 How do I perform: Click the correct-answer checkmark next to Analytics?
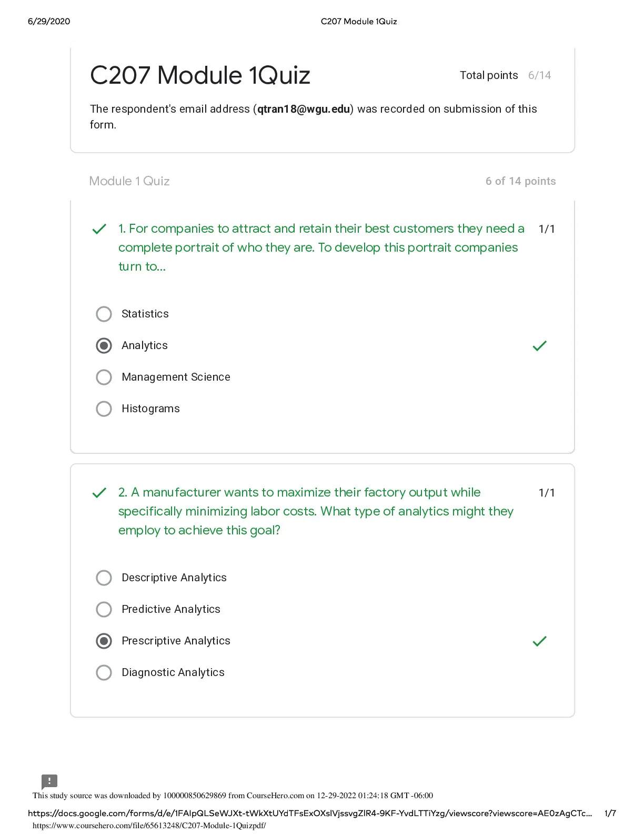click(540, 346)
